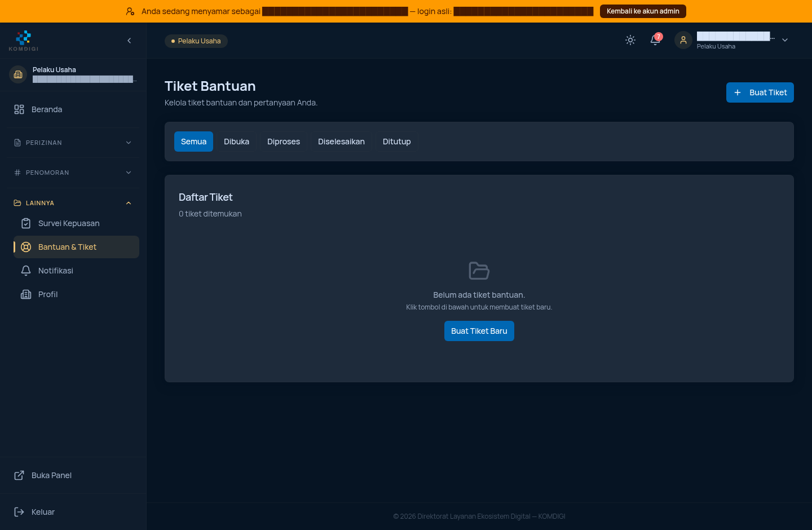Click the empty folder icon in ticket list
Screen dimensions: 812x530
click(x=479, y=271)
